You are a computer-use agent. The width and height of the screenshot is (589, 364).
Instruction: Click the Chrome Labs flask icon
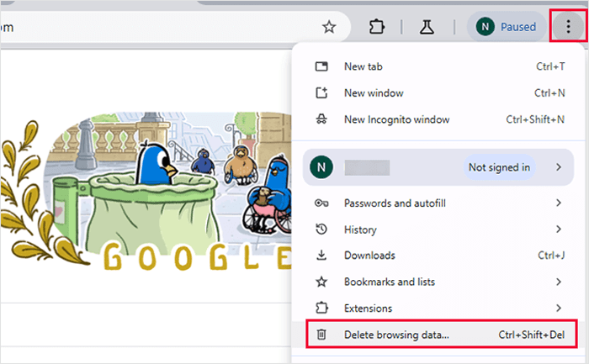pos(426,27)
